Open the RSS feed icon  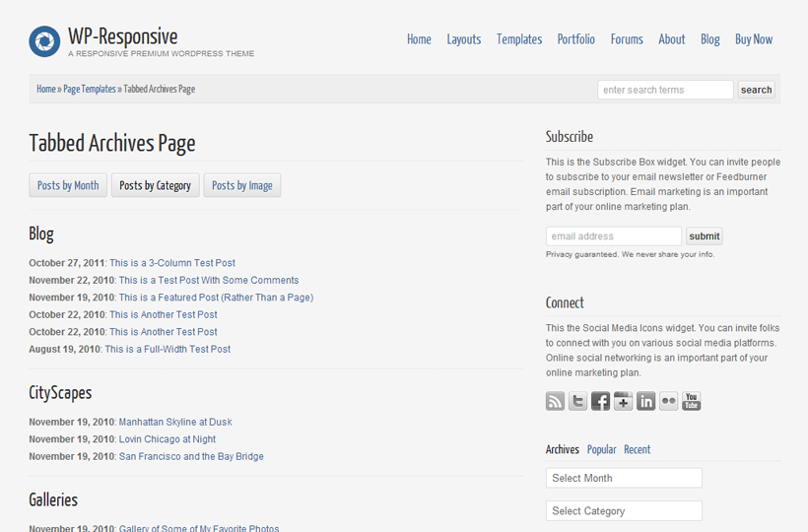(x=555, y=401)
